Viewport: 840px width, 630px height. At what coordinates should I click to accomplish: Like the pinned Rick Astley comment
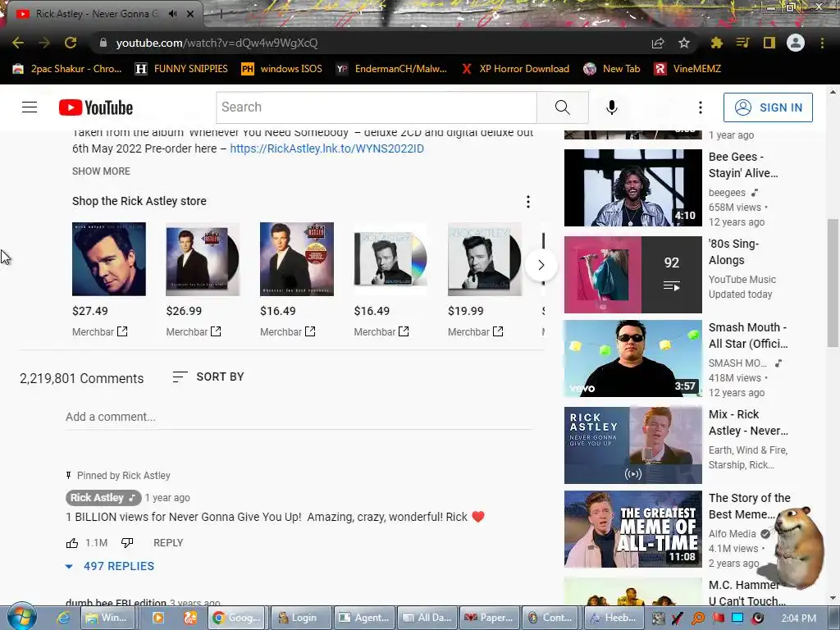(72, 543)
